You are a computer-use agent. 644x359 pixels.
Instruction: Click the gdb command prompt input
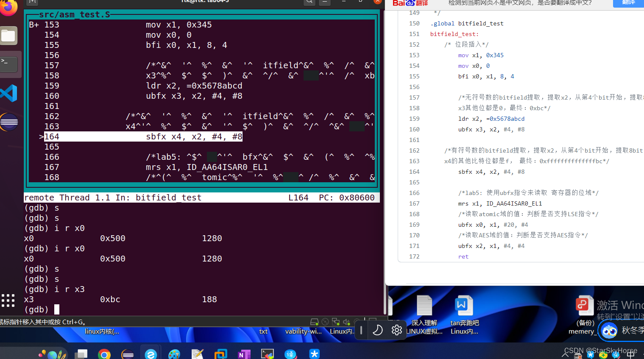pos(57,309)
